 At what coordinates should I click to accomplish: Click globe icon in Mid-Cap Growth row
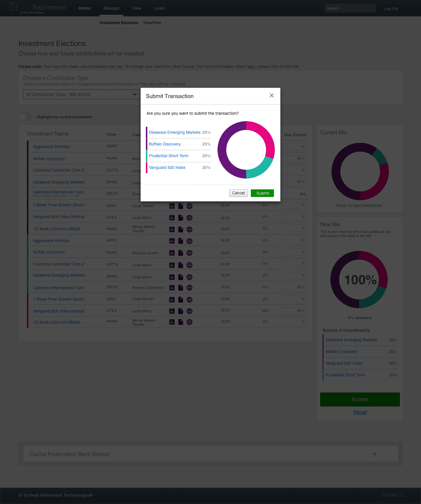pyautogui.click(x=189, y=253)
